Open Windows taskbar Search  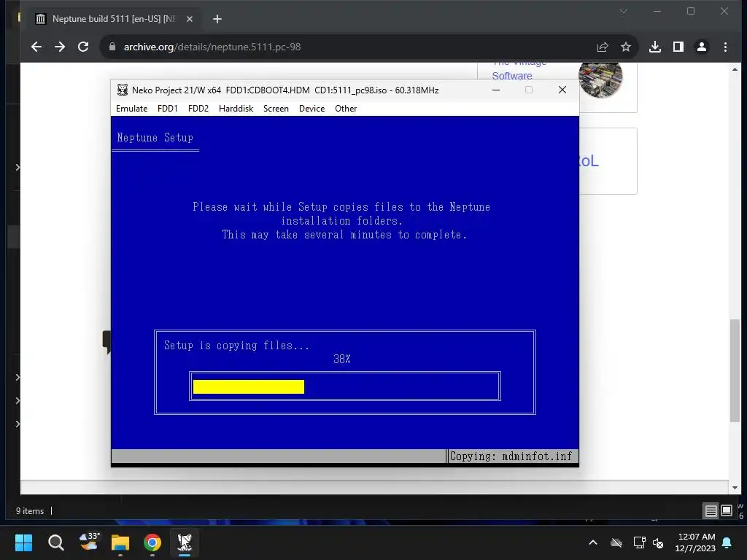click(x=55, y=542)
